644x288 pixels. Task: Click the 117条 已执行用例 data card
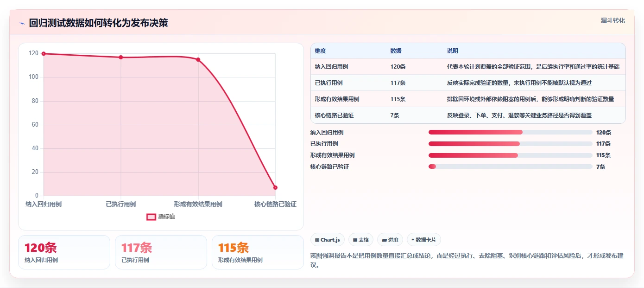pos(161,252)
